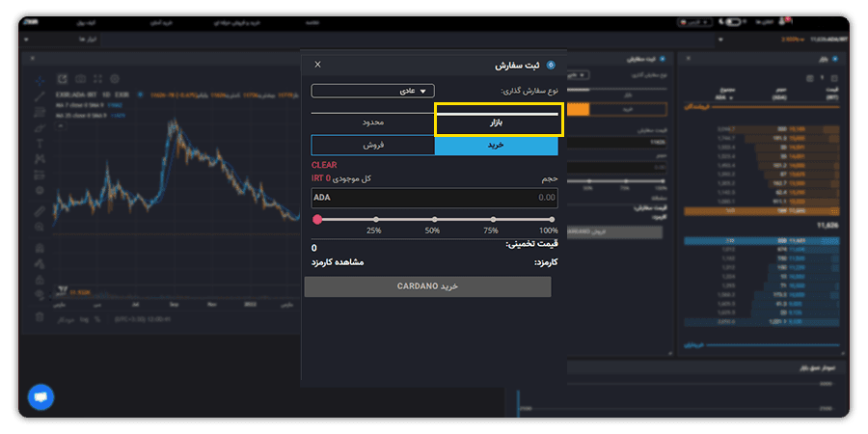Take a chart snapshot with camera icon

click(x=80, y=79)
